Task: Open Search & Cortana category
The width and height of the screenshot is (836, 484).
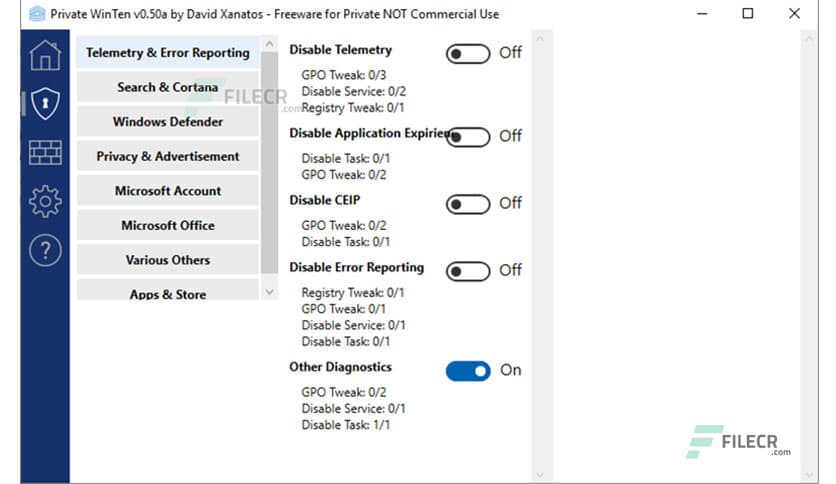Action: click(x=167, y=87)
